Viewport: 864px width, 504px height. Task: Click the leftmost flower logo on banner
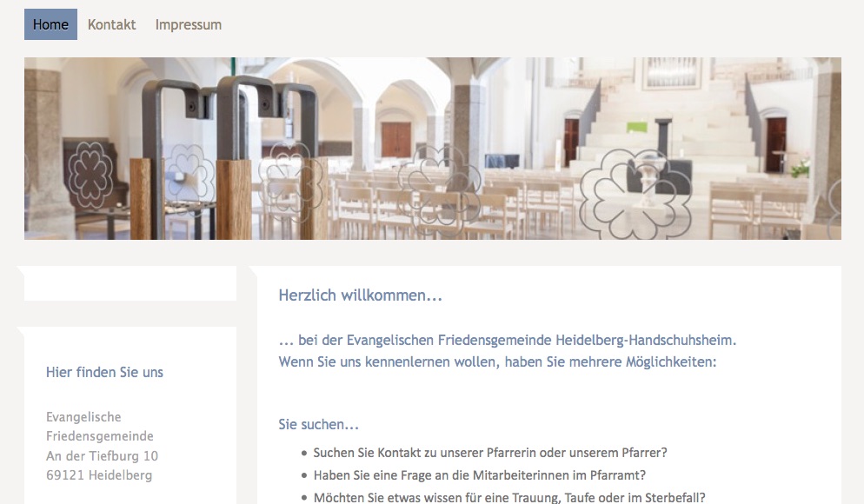click(90, 176)
